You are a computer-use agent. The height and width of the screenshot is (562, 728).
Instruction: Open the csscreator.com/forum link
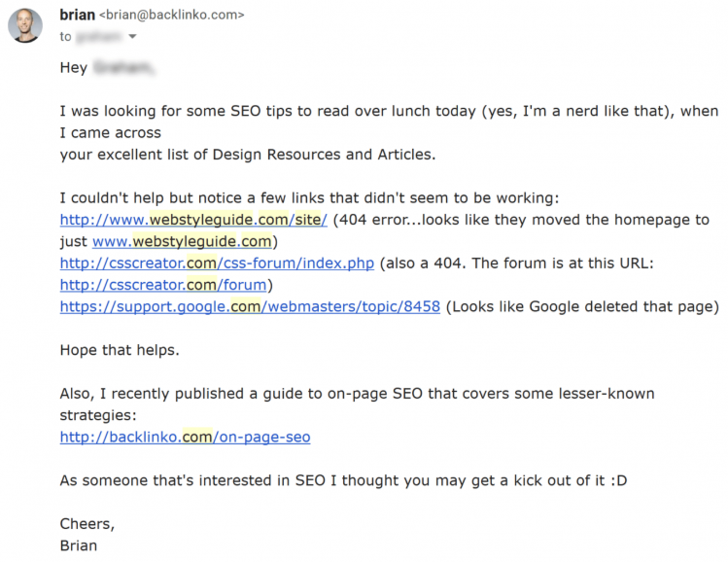coord(163,285)
